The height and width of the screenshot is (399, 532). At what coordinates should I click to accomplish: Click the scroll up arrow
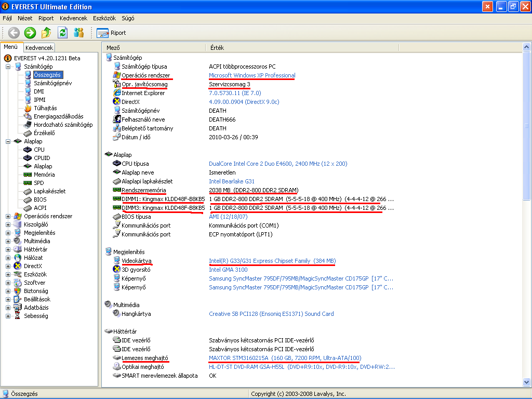point(526,47)
